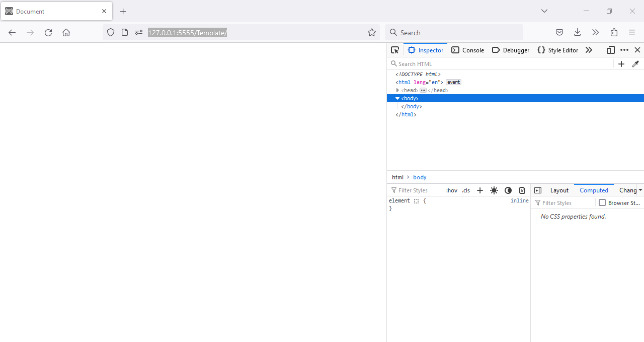Viewport: 644px width, 342px height.
Task: Click the event badge on the html tag
Action: 453,82
